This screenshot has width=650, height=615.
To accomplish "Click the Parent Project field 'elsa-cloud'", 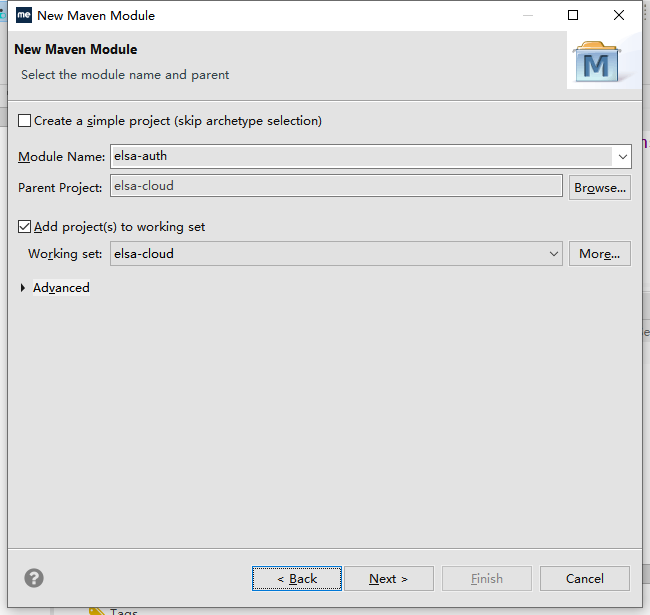I will [x=336, y=186].
